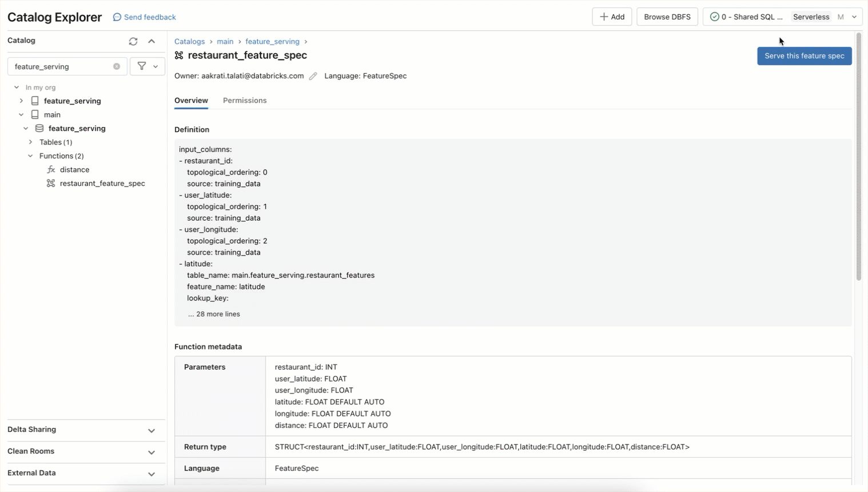The width and height of the screenshot is (868, 492).
Task: Clear the feature_serving search text
Action: (117, 66)
